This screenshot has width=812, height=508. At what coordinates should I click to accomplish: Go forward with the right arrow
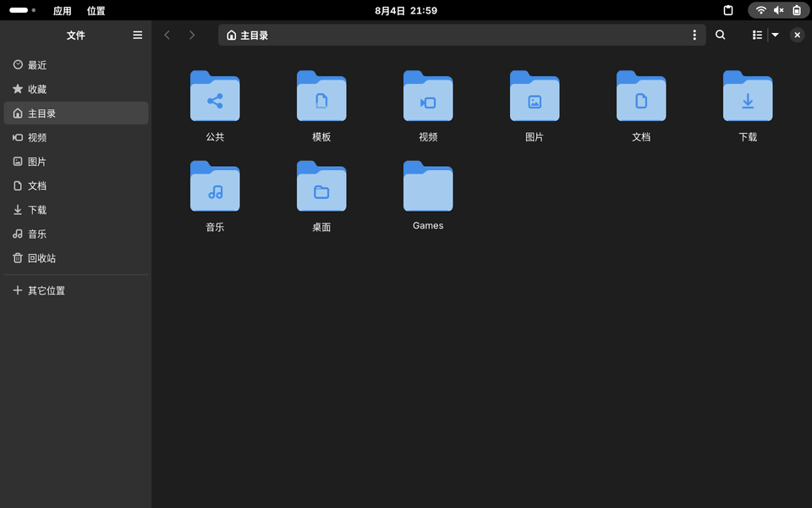point(192,35)
